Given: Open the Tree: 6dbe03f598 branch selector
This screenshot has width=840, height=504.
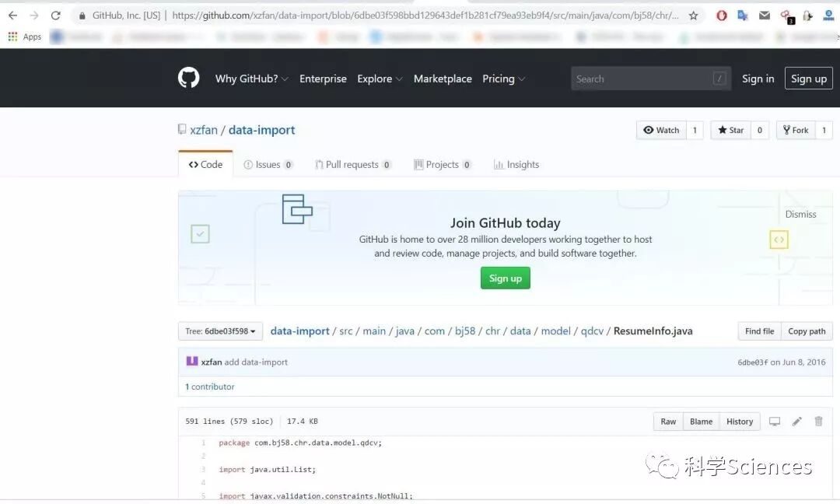Looking at the screenshot, I should pos(220,331).
